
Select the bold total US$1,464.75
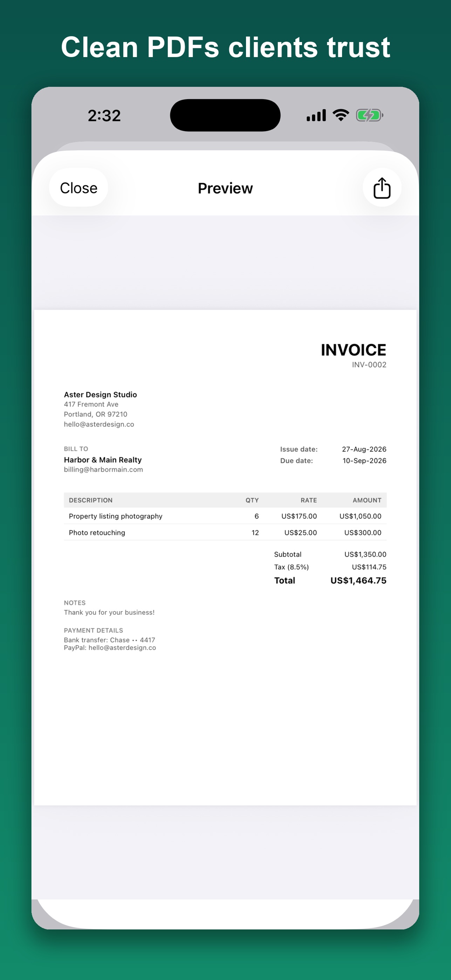point(358,580)
